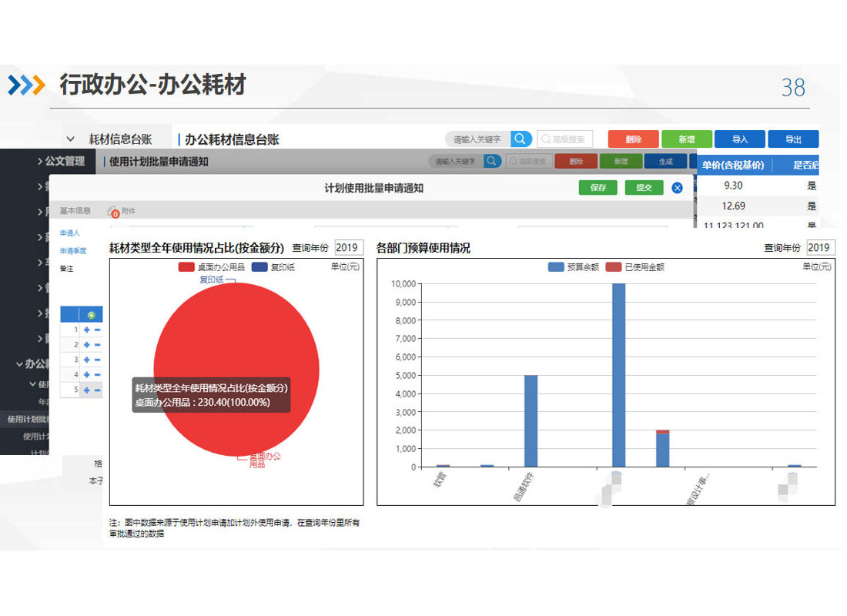Click the 软管 axis label

(x=440, y=479)
